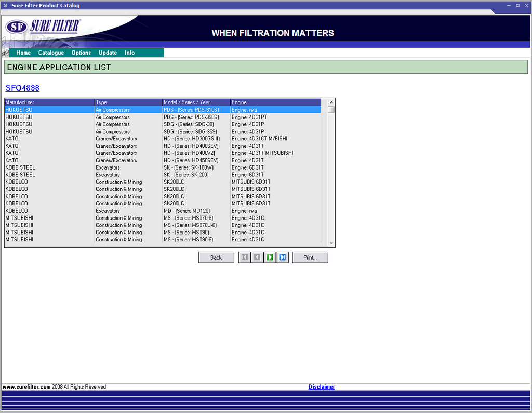
Task: Sort by Engine column header
Action: [275, 102]
